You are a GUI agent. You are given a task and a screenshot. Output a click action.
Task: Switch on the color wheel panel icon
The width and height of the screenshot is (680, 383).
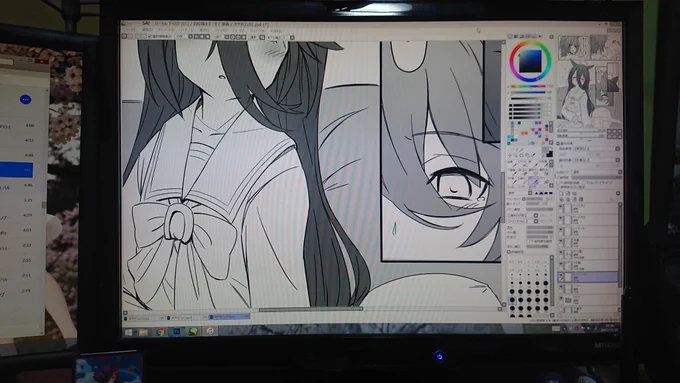click(510, 36)
